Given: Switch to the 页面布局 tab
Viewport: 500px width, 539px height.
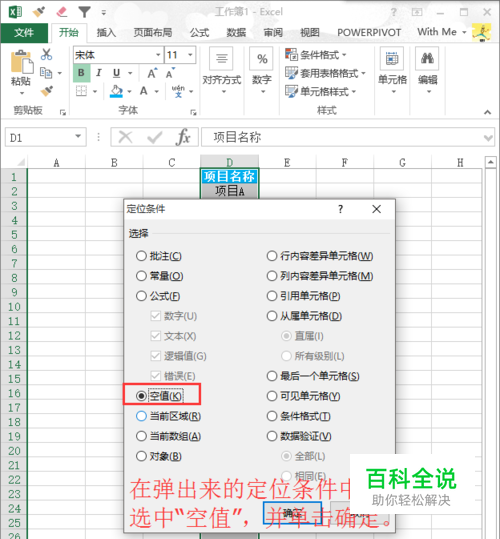Looking at the screenshot, I should 153,33.
